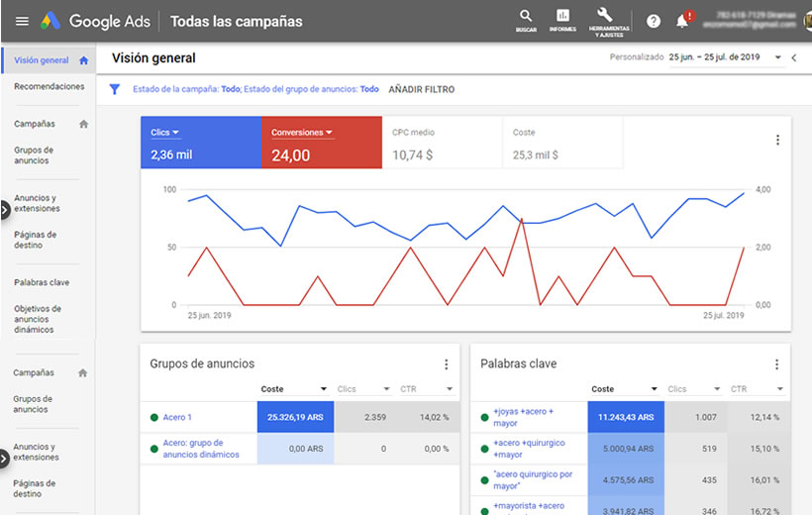The image size is (812, 515).
Task: Open Herramientas y ajustes wrench
Action: coord(608,22)
